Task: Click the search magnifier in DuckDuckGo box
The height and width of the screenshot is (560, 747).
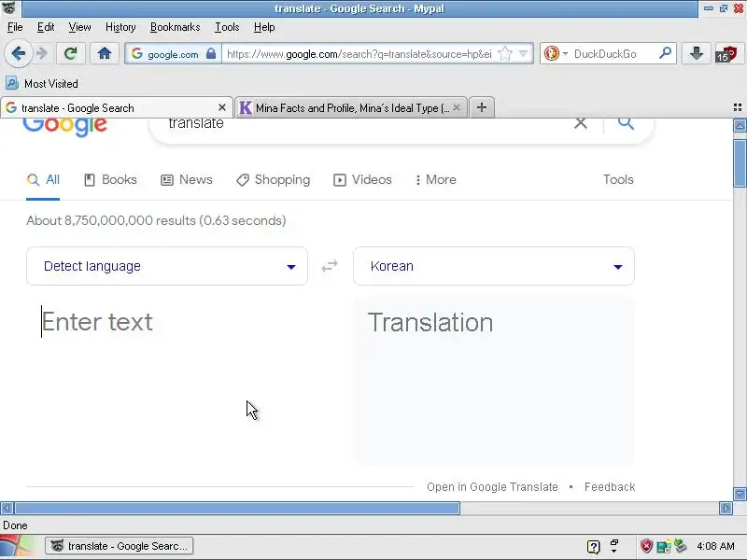Action: pyautogui.click(x=665, y=53)
